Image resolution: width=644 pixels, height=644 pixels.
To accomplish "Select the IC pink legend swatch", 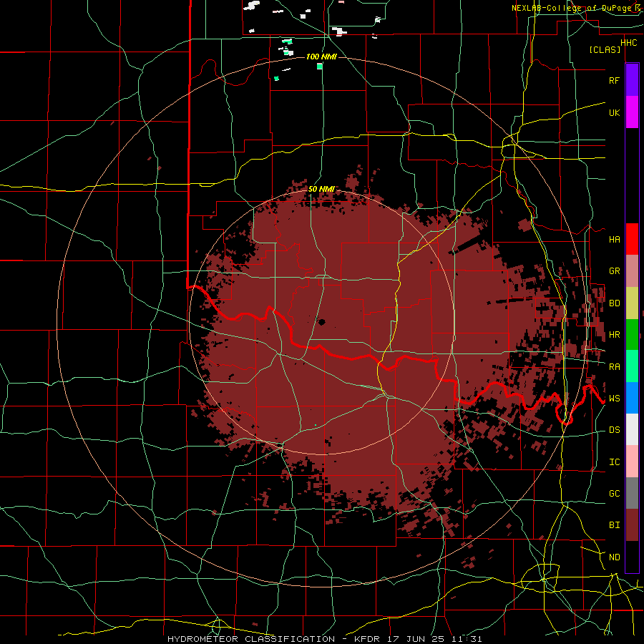I will coord(632,462).
